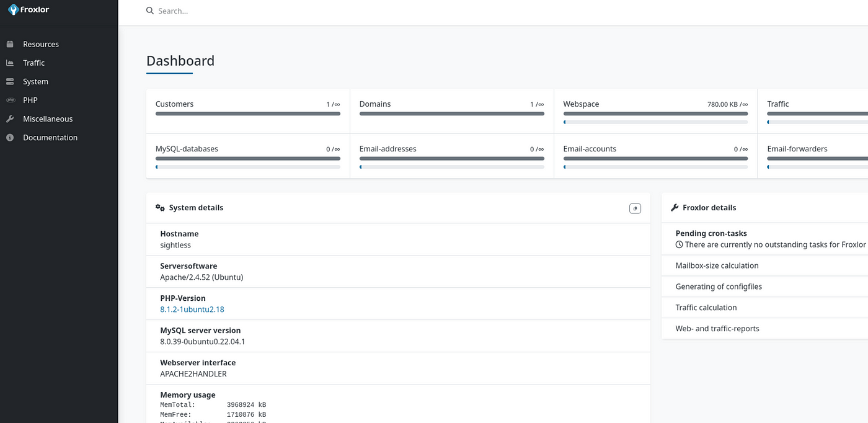This screenshot has width=868, height=423.
Task: Click the Traffic chart icon in sidebar
Action: (10, 63)
